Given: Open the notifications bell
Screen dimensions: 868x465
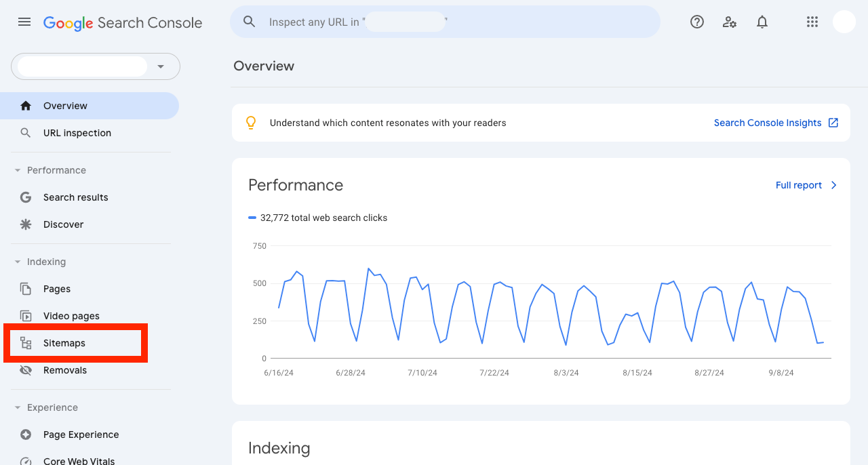Looking at the screenshot, I should [762, 22].
